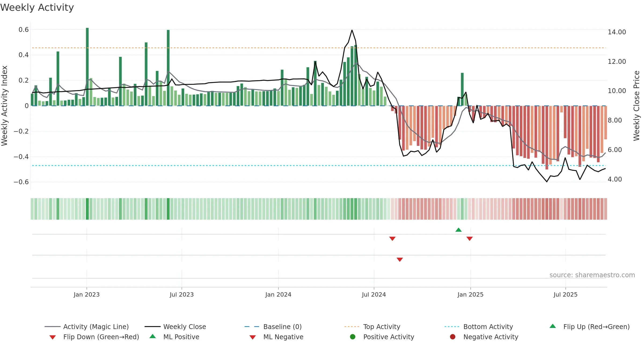Image resolution: width=644 pixels, height=362 pixels.
Task: Click the Weekly Activity chart title
Action: (37, 8)
